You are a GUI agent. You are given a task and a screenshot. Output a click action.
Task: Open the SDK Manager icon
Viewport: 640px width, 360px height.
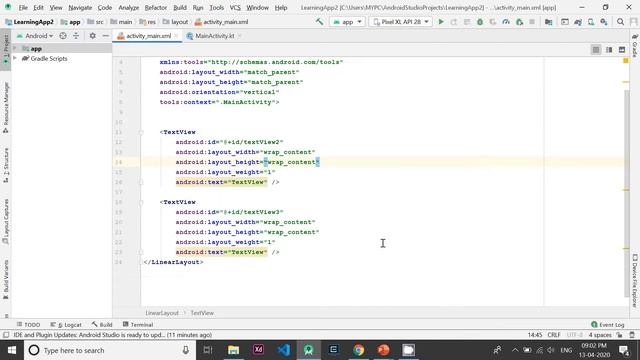[x=604, y=22]
